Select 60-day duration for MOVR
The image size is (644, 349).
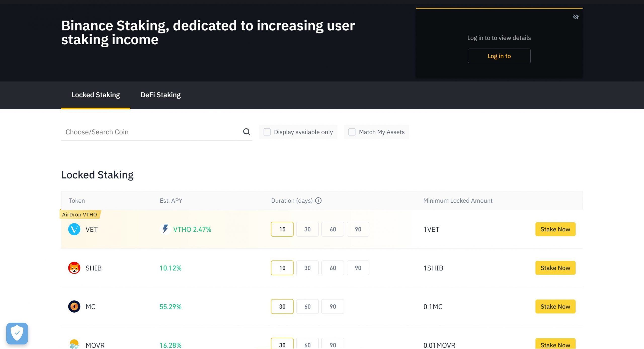[x=307, y=344]
